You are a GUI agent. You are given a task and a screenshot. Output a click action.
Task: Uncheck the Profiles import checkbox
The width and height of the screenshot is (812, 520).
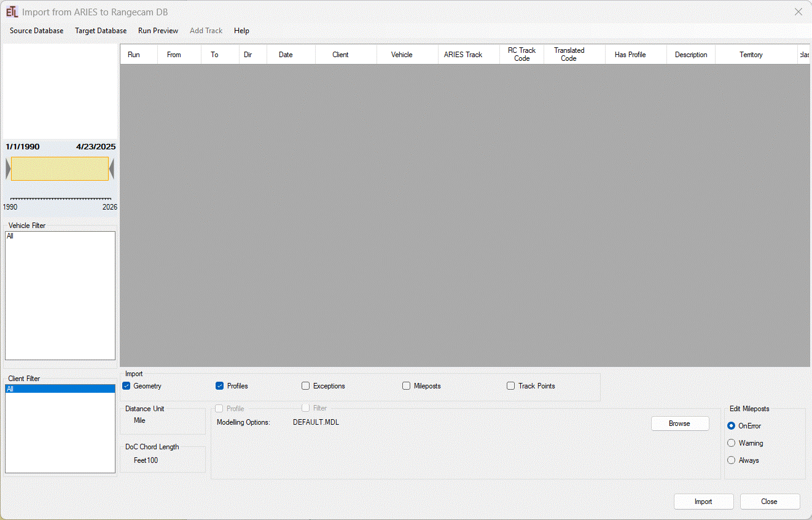click(x=219, y=386)
